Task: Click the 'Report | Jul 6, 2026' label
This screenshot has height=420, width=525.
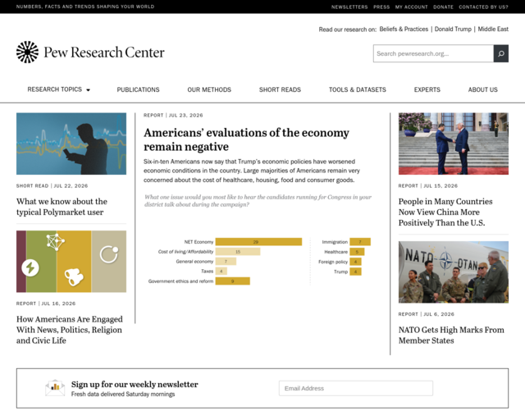Action: pos(427,314)
